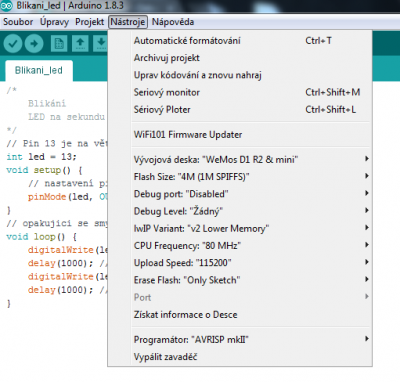Expand the Vývojová deska submenu
Viewport: 400px width, 382px height.
[x=252, y=159]
